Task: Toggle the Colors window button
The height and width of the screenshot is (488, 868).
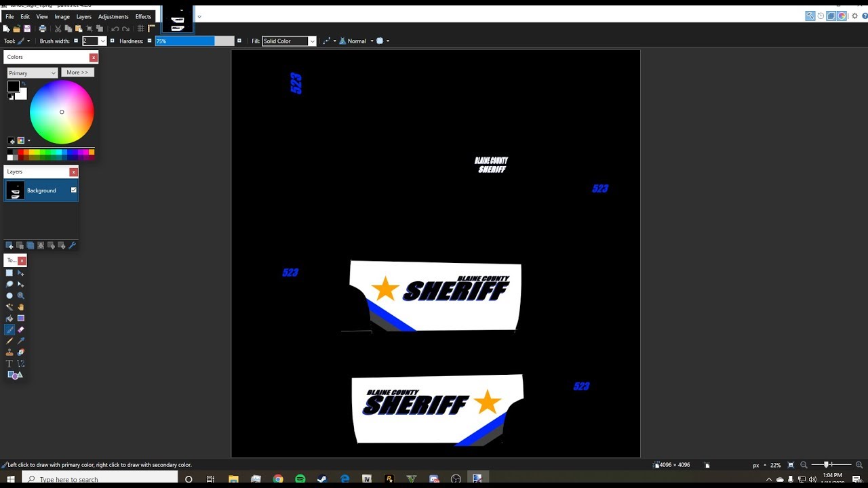Action: [842, 16]
